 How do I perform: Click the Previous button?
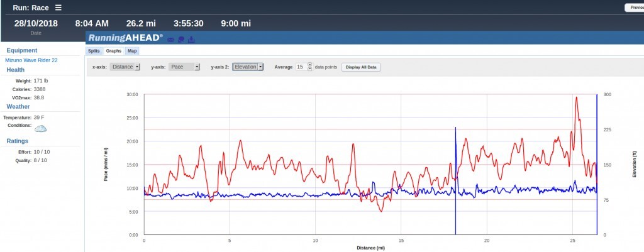tap(633, 8)
